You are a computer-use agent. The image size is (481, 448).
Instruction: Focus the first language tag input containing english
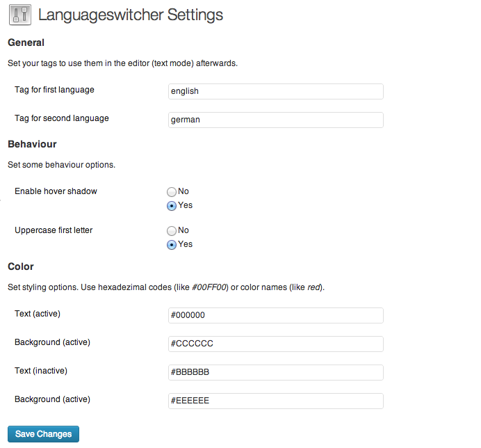click(x=275, y=91)
